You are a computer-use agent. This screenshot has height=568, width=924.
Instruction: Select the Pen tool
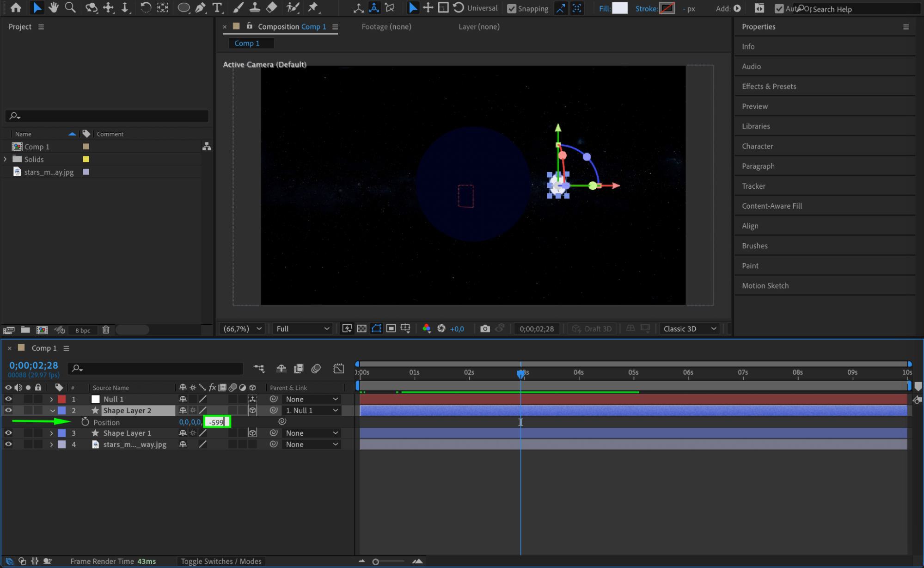click(x=200, y=7)
